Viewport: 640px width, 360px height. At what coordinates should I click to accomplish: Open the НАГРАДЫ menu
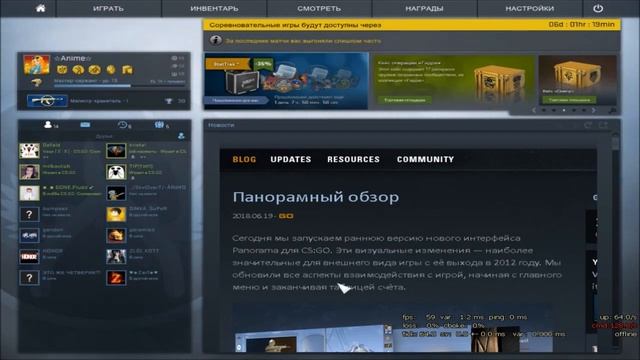click(x=424, y=9)
